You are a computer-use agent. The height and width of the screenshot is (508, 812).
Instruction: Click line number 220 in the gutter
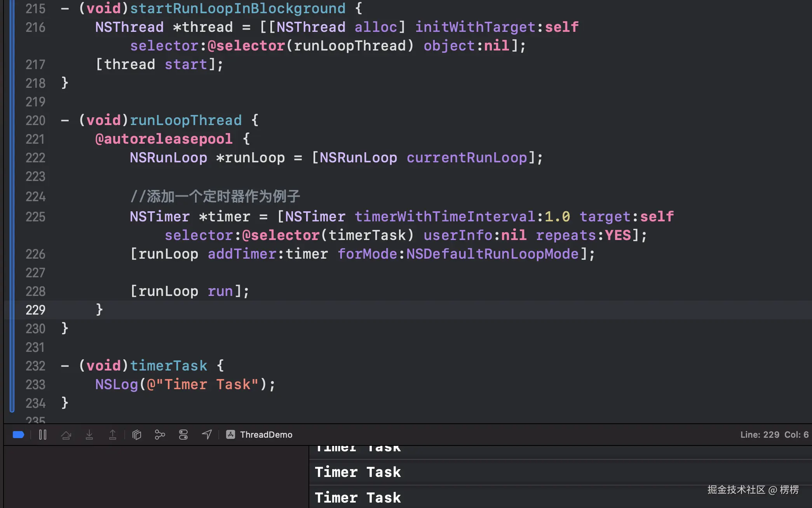(x=35, y=120)
